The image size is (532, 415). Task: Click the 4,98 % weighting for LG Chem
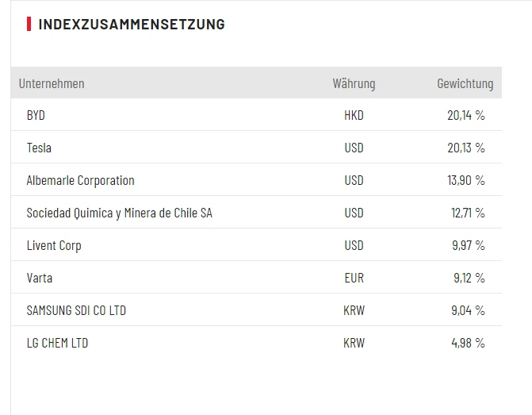[x=468, y=343]
